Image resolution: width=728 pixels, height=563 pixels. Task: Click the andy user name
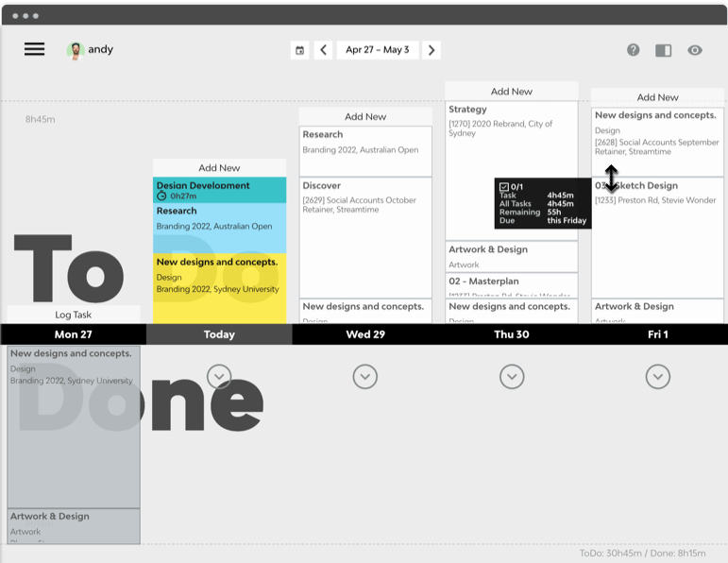point(101,49)
